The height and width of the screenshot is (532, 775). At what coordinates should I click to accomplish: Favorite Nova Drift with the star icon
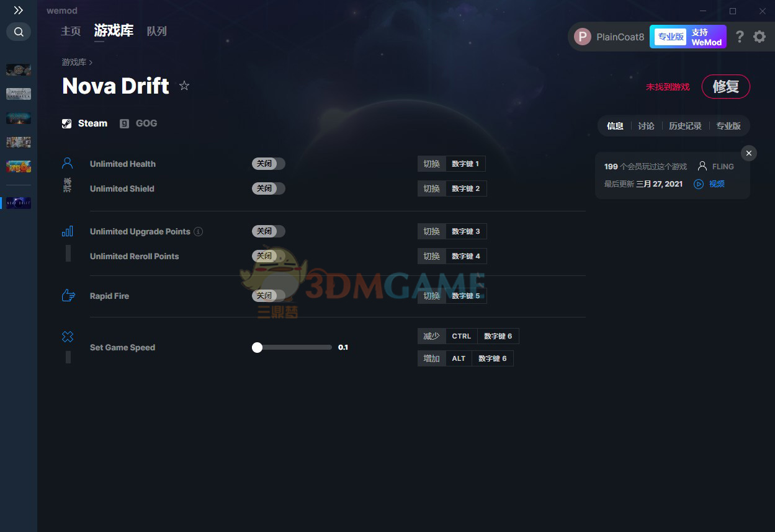pos(184,86)
